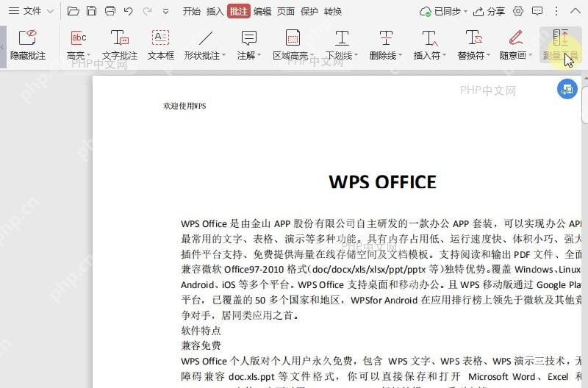The height and width of the screenshot is (388, 588).
Task: Click the open folder icon
Action: (73, 11)
